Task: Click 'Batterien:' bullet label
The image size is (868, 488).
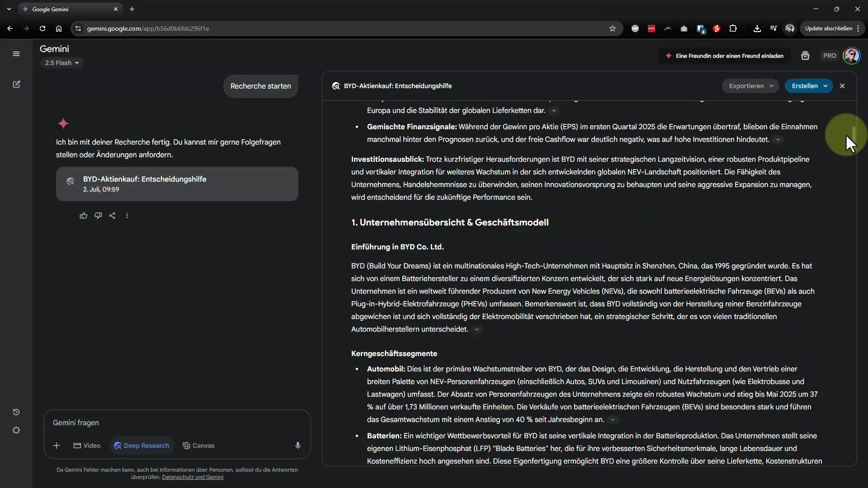Action: pos(384,436)
